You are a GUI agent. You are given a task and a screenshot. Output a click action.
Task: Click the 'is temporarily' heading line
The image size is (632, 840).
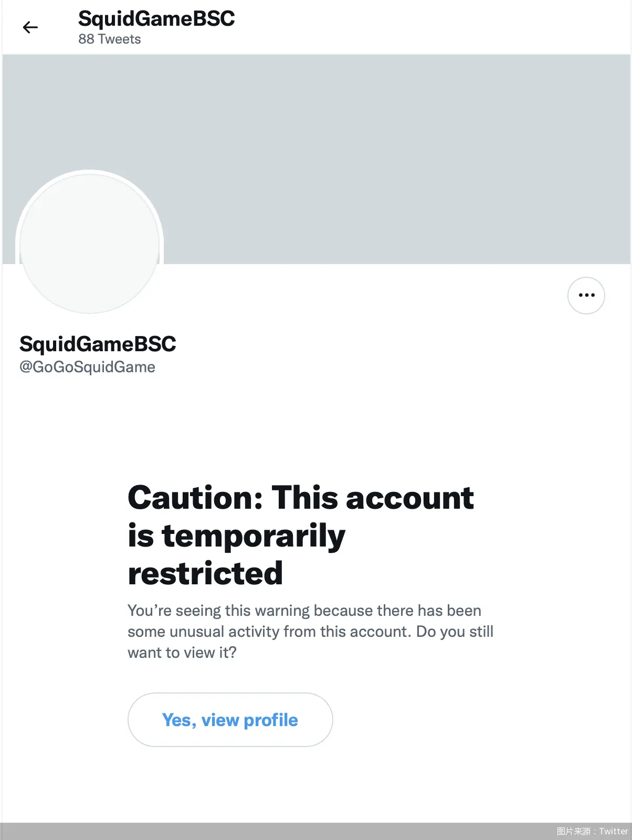[x=237, y=536]
